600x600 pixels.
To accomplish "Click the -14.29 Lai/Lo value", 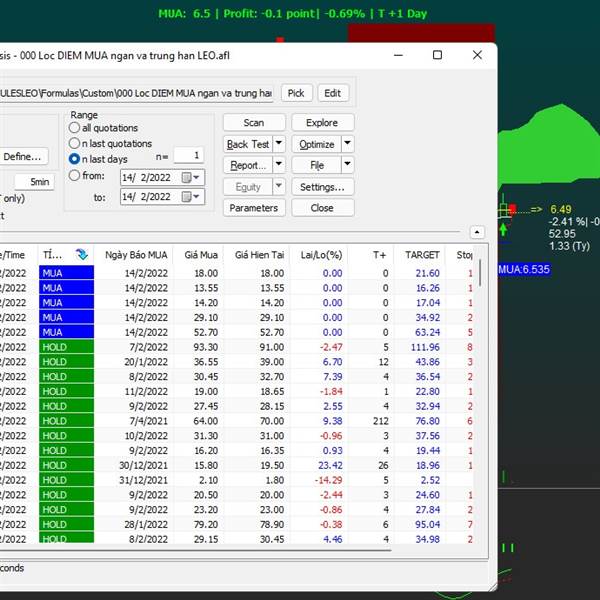I will coord(328,480).
